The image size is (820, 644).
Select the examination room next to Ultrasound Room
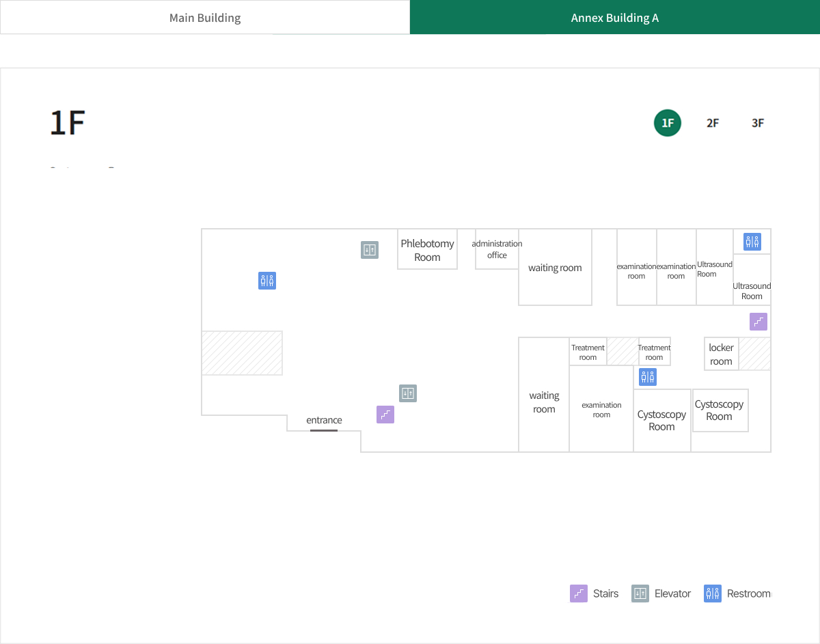tap(676, 267)
